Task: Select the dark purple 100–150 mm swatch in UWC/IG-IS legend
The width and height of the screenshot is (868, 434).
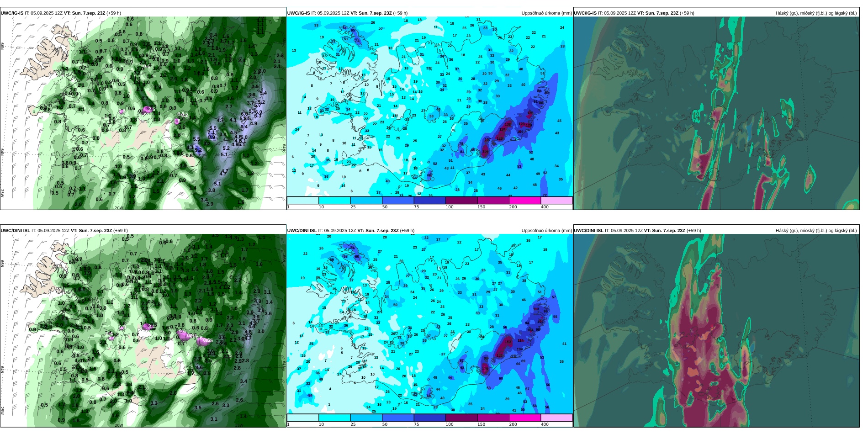Action: pyautogui.click(x=461, y=200)
